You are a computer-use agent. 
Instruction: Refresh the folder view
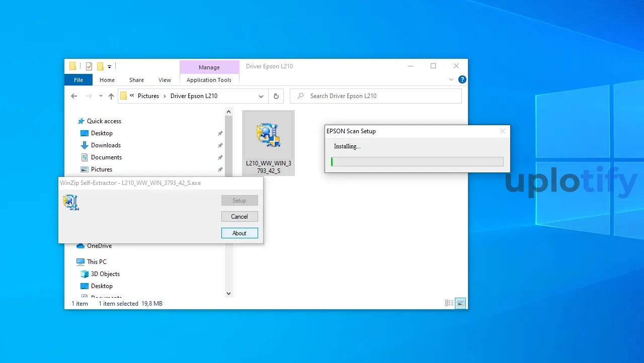coord(276,96)
